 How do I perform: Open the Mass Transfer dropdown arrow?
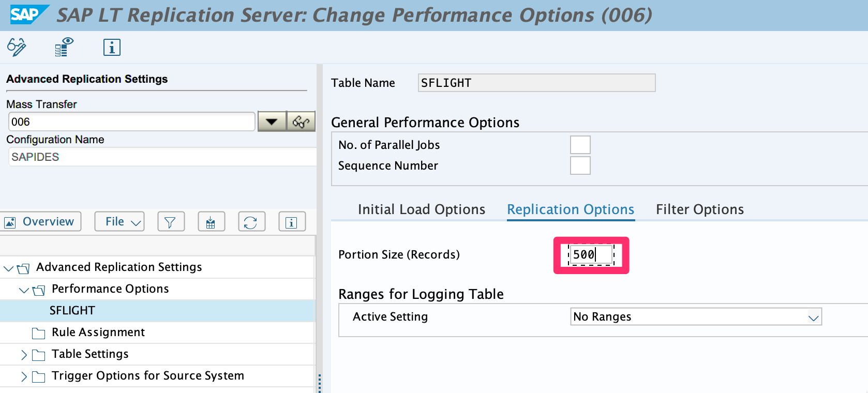click(272, 122)
